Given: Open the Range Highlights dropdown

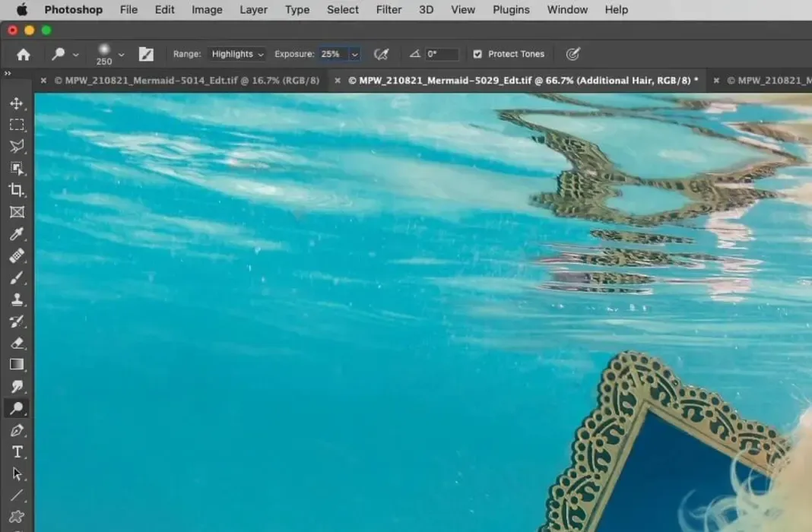Looking at the screenshot, I should pos(238,55).
